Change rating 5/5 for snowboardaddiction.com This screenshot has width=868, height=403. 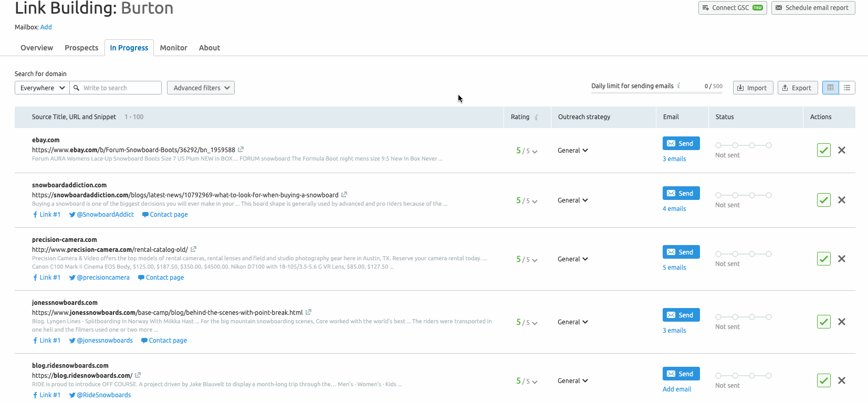[x=527, y=200]
